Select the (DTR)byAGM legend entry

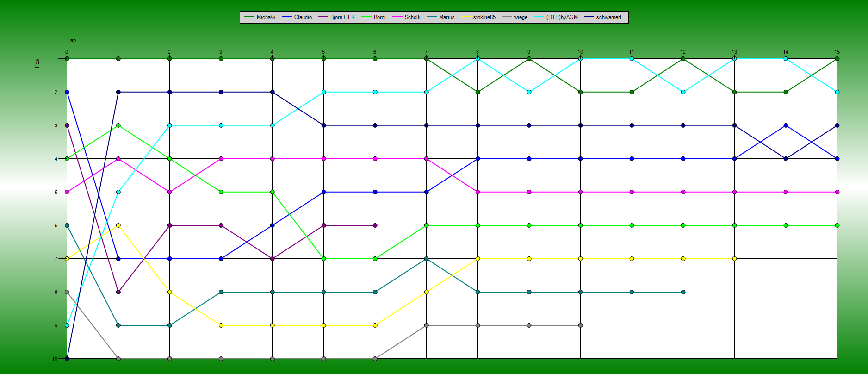(562, 17)
